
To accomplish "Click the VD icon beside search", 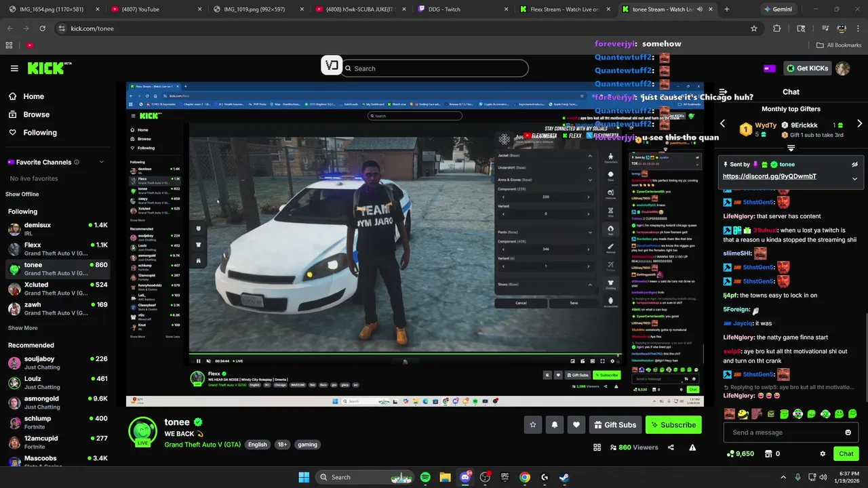I will pos(331,66).
